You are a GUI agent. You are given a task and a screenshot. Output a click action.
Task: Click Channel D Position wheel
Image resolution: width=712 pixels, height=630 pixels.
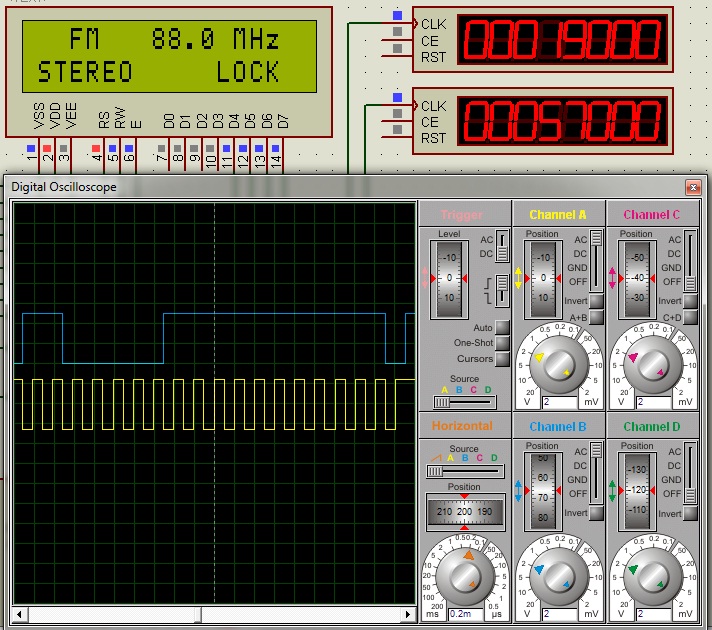(638, 491)
